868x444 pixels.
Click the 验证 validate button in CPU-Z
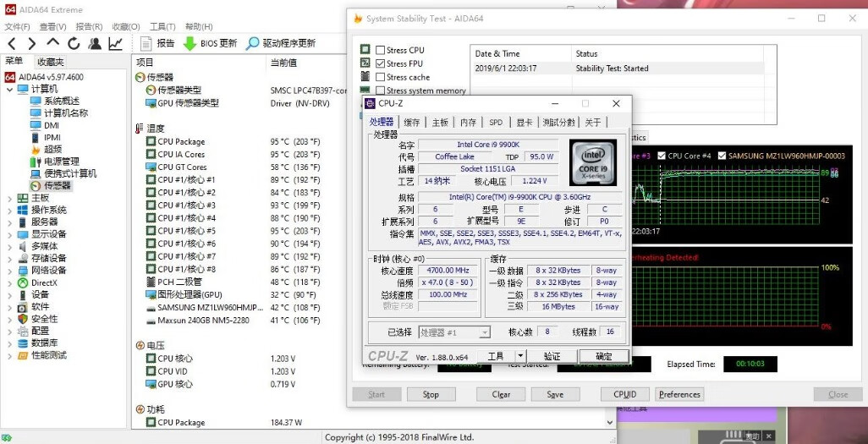pos(552,356)
